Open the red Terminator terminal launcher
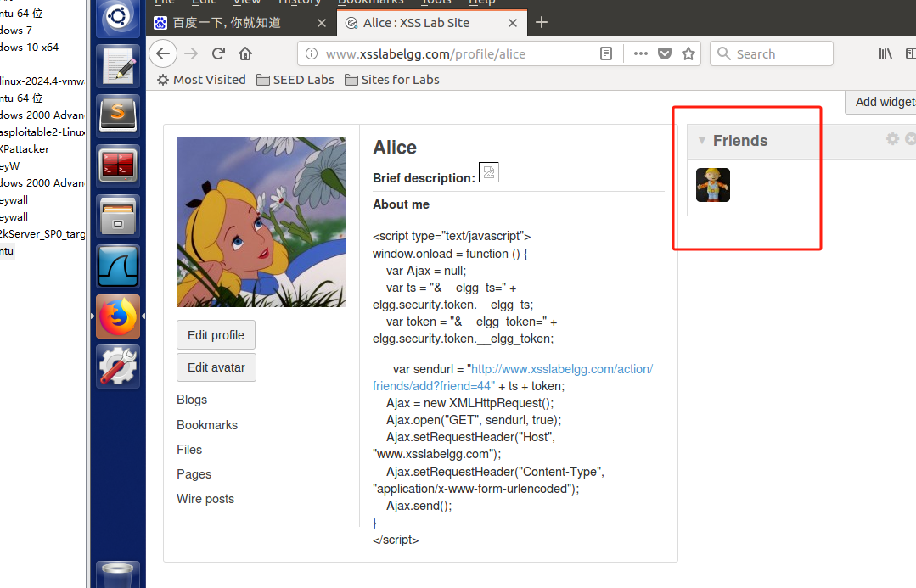Image resolution: width=916 pixels, height=588 pixels. click(x=118, y=165)
